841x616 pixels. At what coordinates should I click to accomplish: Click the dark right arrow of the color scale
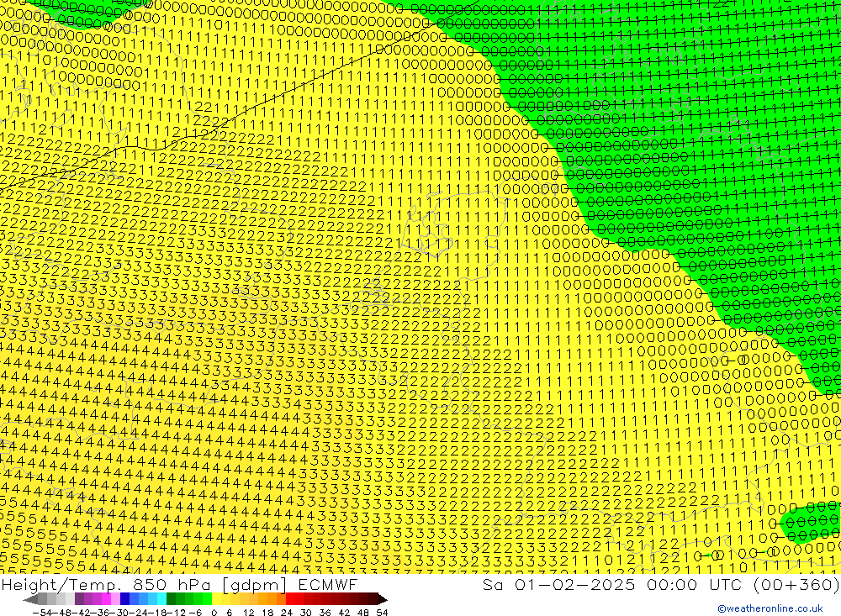(382, 599)
